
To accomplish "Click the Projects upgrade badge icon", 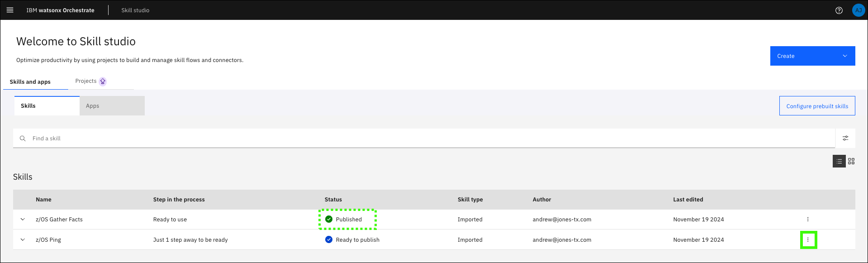I will (x=103, y=81).
